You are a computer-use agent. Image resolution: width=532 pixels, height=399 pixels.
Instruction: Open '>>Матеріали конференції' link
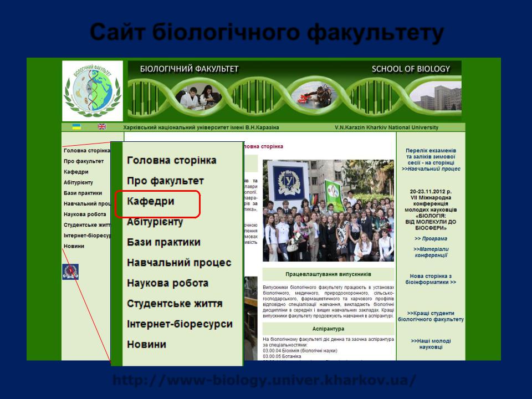coord(431,252)
